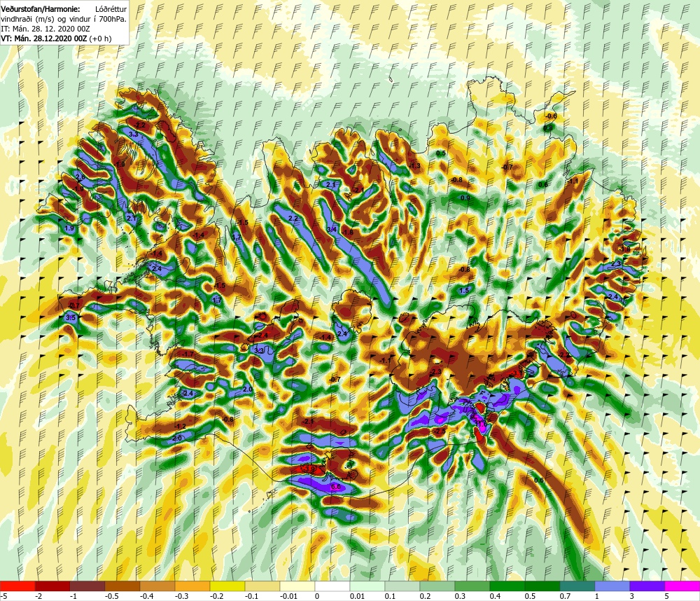Click the brown swatch between -0.5 and -0.4
Screen dimensions: 700x601
pyautogui.click(x=122, y=586)
